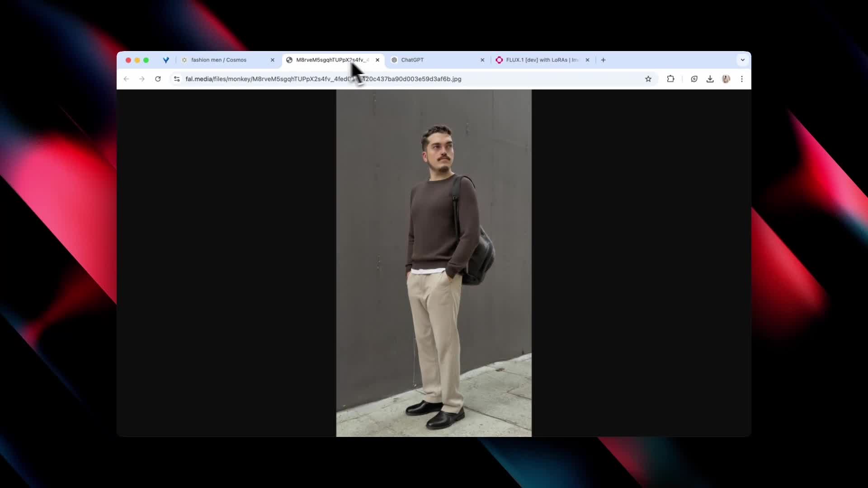
Task: Close the fashion men / Cosmos tab
Action: pos(273,60)
